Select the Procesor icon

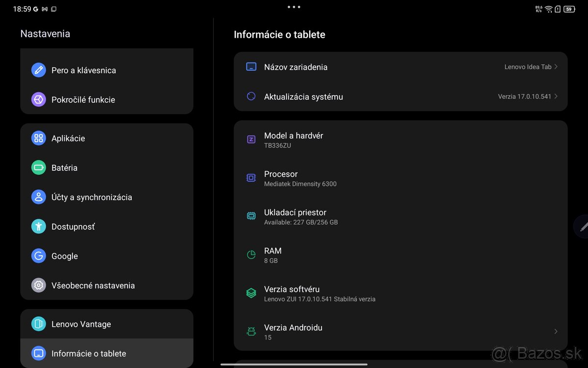click(x=251, y=178)
